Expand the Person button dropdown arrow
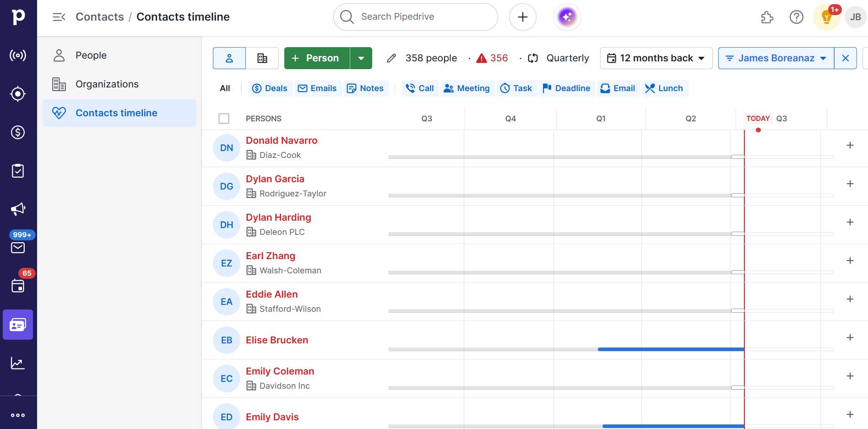The width and height of the screenshot is (868, 429). (361, 58)
